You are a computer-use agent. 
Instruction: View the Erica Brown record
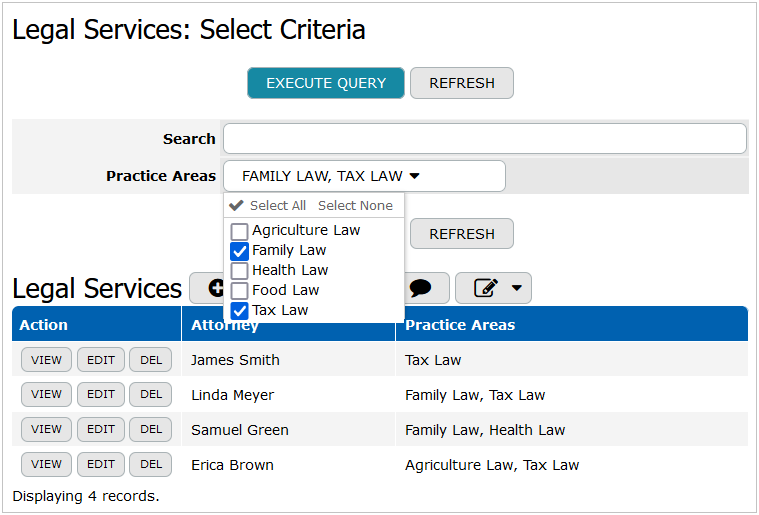pyautogui.click(x=46, y=464)
